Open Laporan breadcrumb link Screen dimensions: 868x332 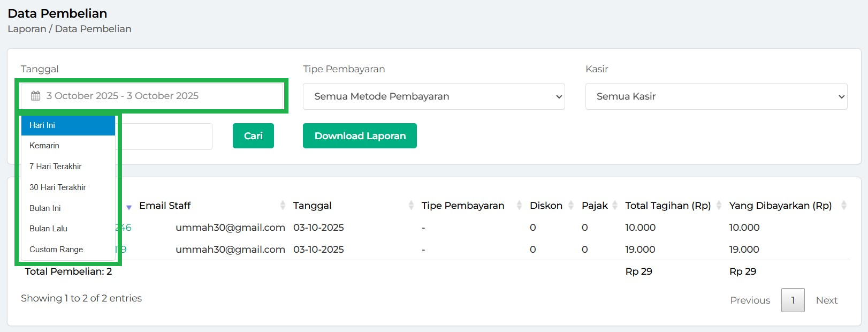(x=27, y=29)
